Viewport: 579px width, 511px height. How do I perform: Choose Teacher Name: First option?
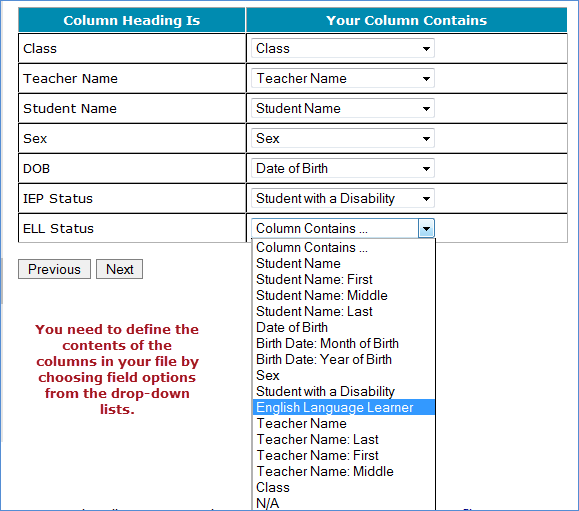(x=344, y=455)
